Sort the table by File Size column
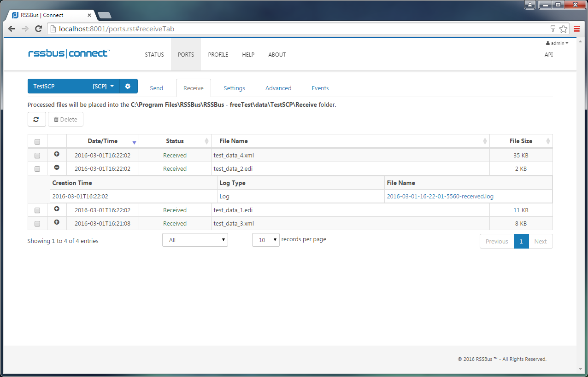588x377 pixels. click(521, 141)
